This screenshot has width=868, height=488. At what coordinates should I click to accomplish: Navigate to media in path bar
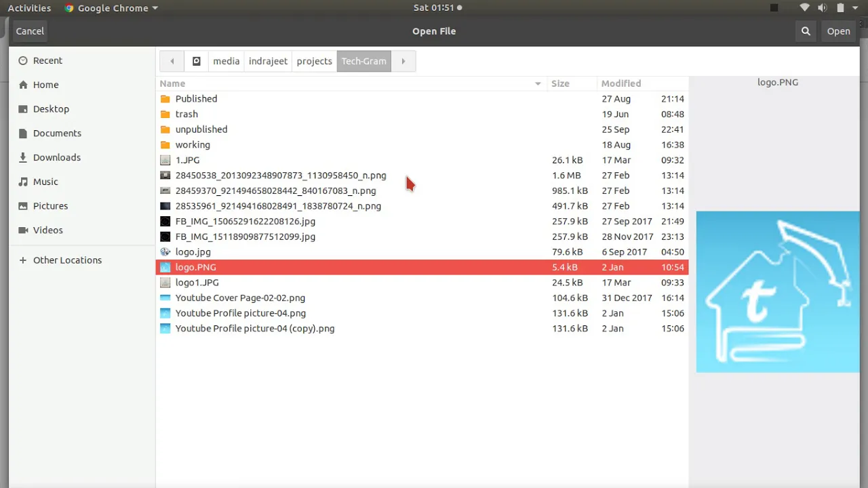click(226, 61)
